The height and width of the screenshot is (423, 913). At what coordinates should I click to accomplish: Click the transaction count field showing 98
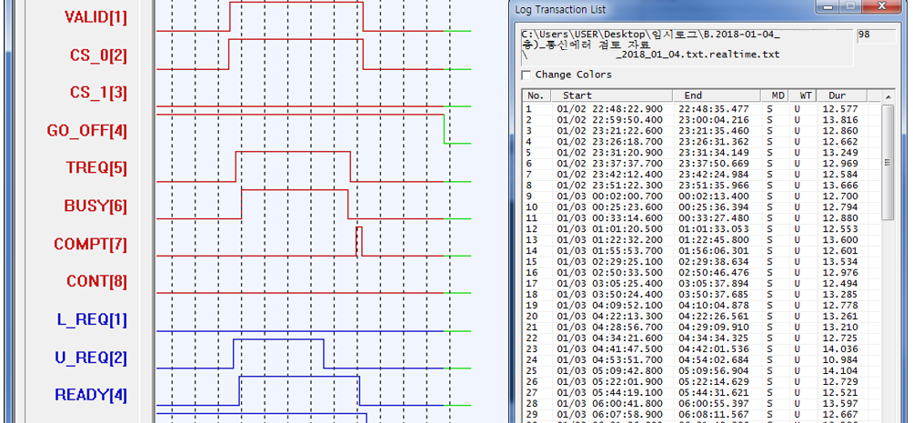point(876,35)
